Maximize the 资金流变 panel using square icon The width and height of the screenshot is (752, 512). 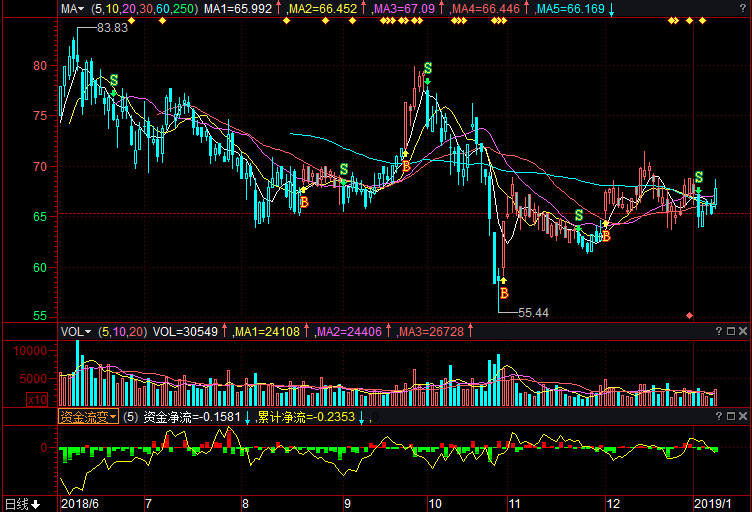coord(731,416)
